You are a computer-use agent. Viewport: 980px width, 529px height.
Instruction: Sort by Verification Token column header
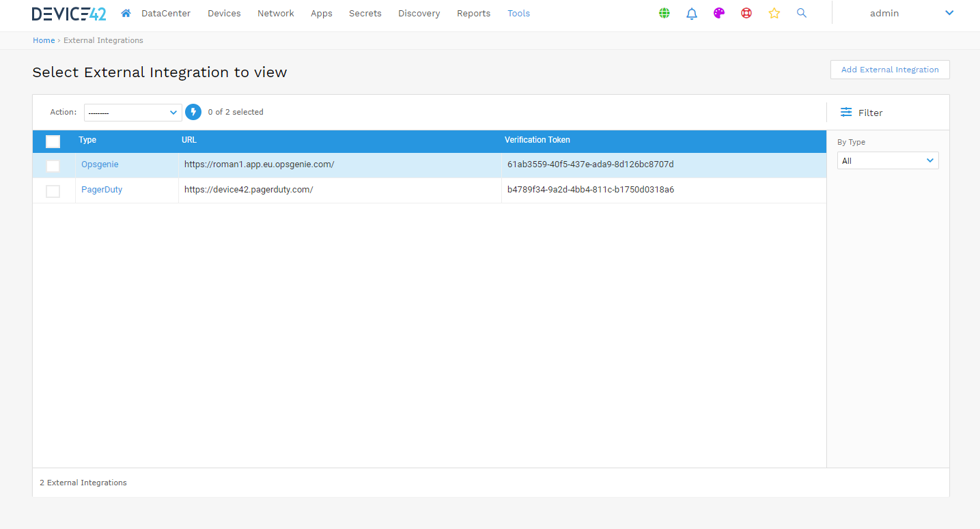click(537, 140)
